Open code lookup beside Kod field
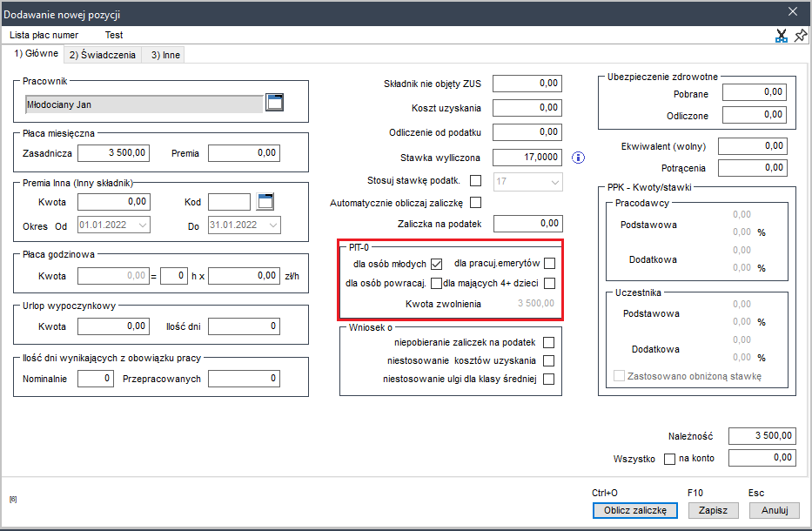 click(265, 202)
